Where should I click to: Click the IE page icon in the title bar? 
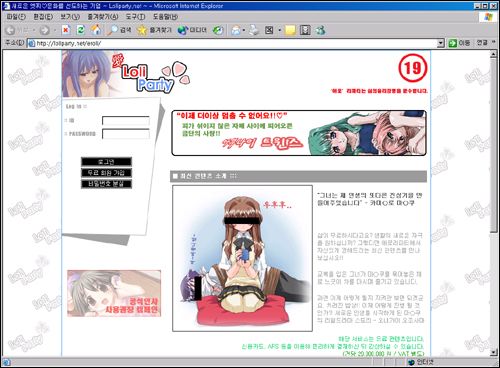click(6, 6)
